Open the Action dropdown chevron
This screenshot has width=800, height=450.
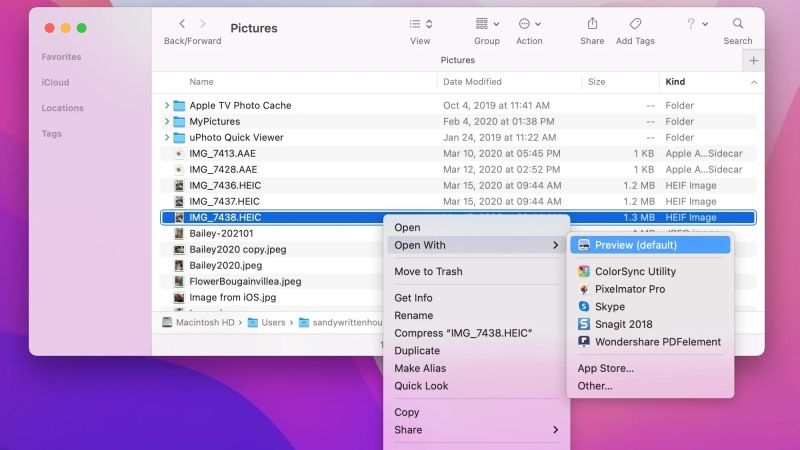[x=538, y=24]
